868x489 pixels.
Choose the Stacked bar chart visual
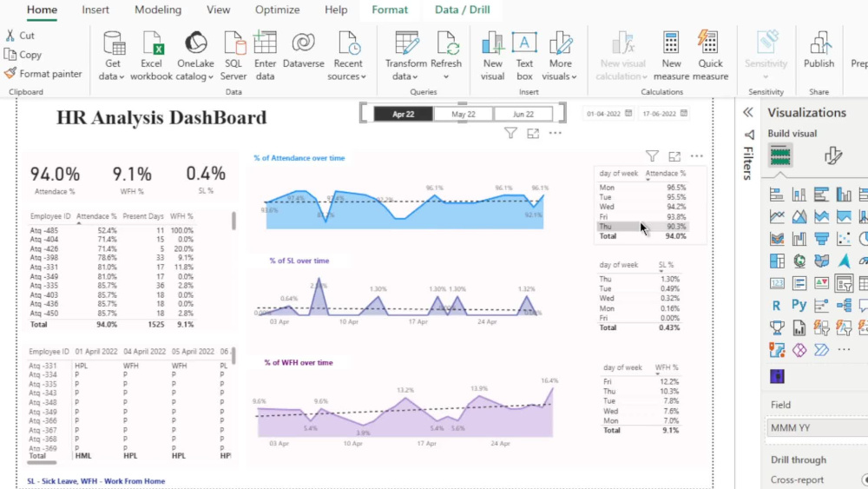tap(777, 195)
